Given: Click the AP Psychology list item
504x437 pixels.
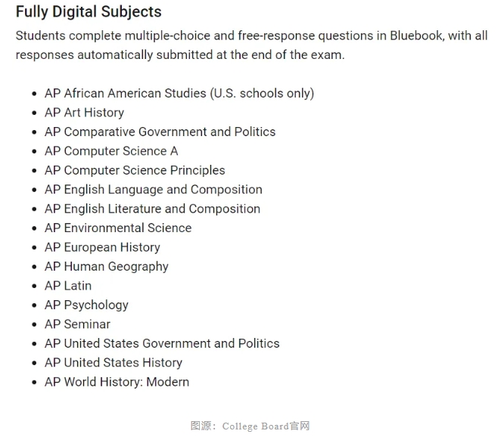Looking at the screenshot, I should pyautogui.click(x=86, y=305).
